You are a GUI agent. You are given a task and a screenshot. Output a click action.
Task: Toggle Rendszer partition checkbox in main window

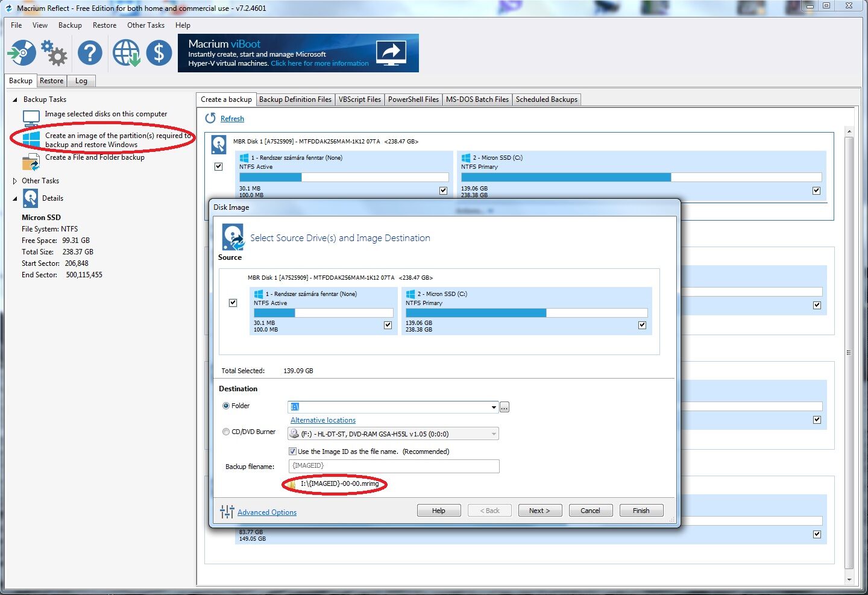coord(444,190)
